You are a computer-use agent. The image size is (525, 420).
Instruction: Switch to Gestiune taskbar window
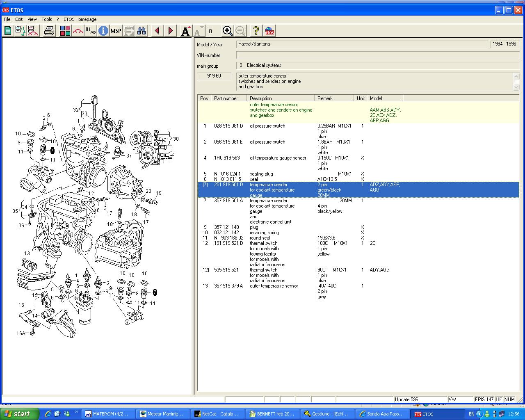pos(327,414)
